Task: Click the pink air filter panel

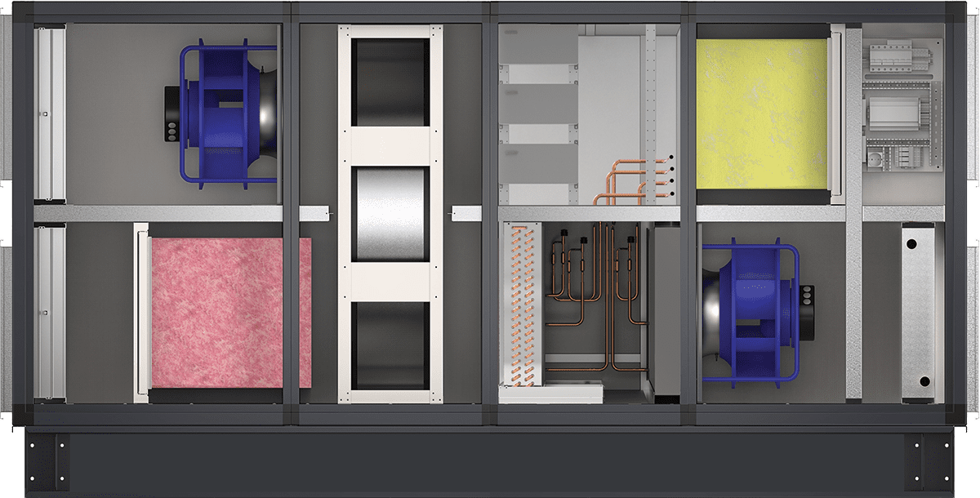Action: (x=230, y=313)
